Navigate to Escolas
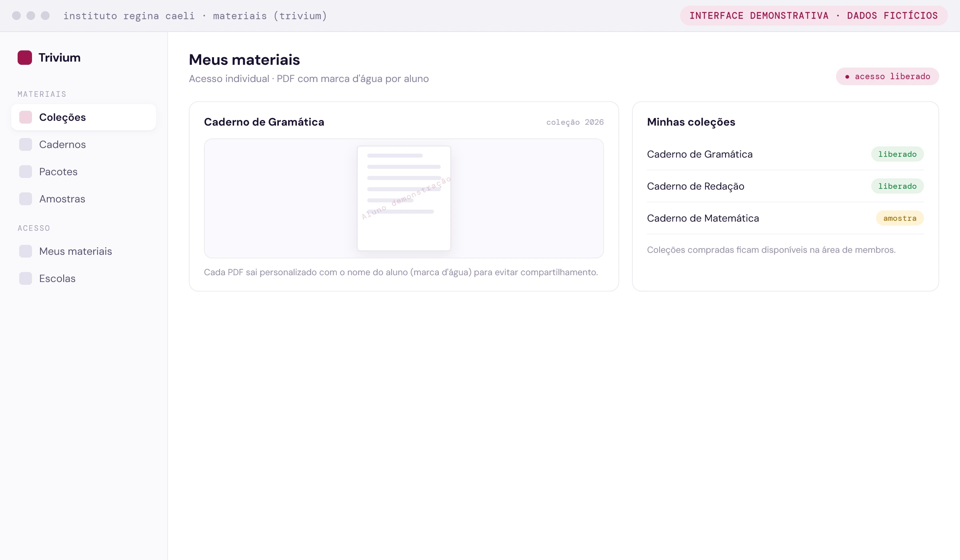Viewport: 960px width, 560px height. pyautogui.click(x=84, y=278)
